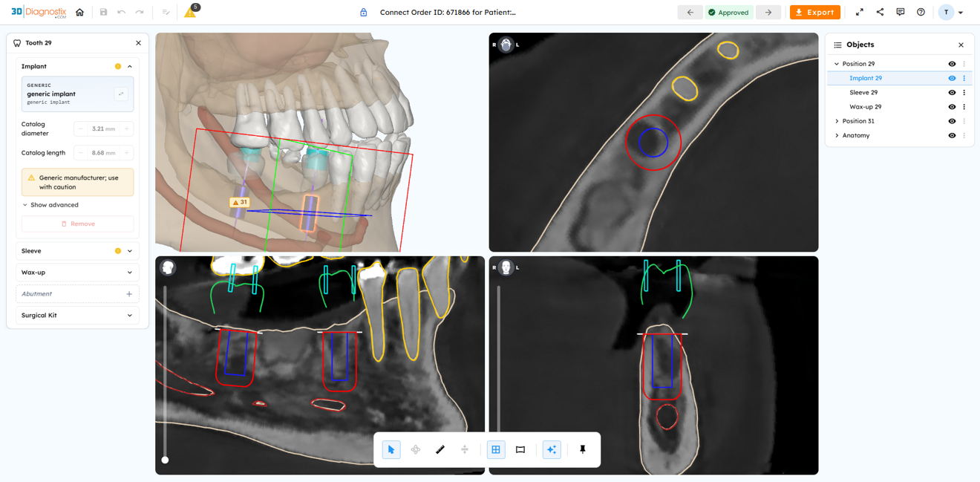Enter fullscreen with the expand icon
The height and width of the screenshot is (482, 980).
coord(859,12)
